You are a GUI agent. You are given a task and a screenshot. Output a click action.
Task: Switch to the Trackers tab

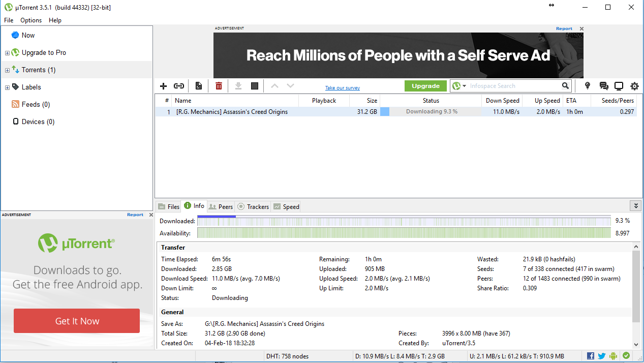tap(253, 206)
